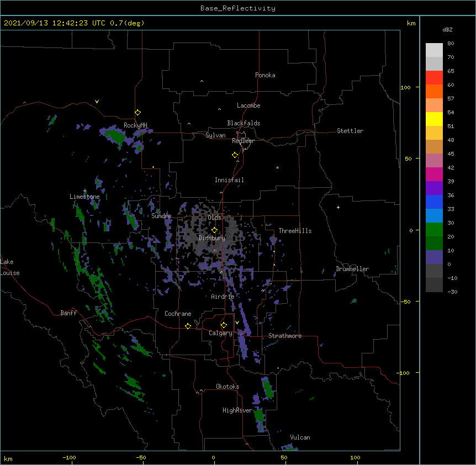This screenshot has width=476, height=465.
Task: Click the Ponoka city label
Action: tap(265, 75)
